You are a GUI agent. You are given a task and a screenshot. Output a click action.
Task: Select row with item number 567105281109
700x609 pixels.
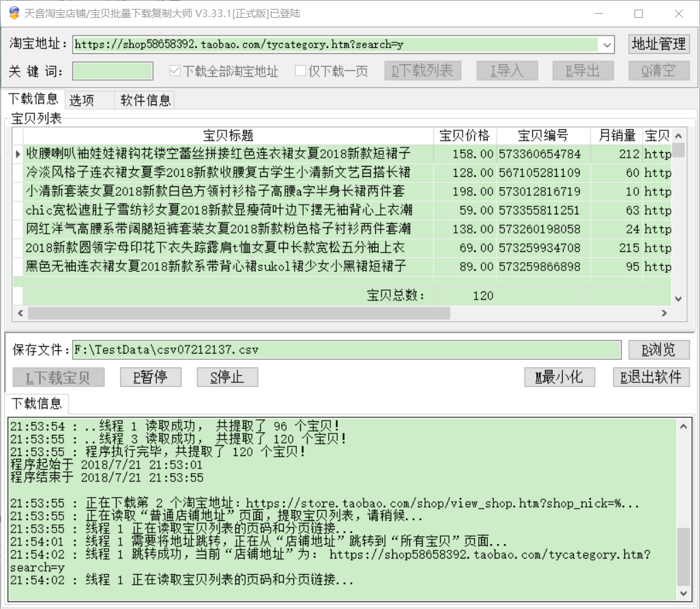click(539, 173)
